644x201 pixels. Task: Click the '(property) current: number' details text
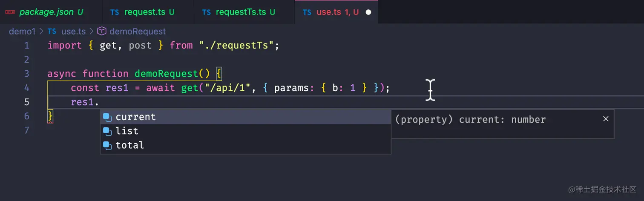(470, 120)
